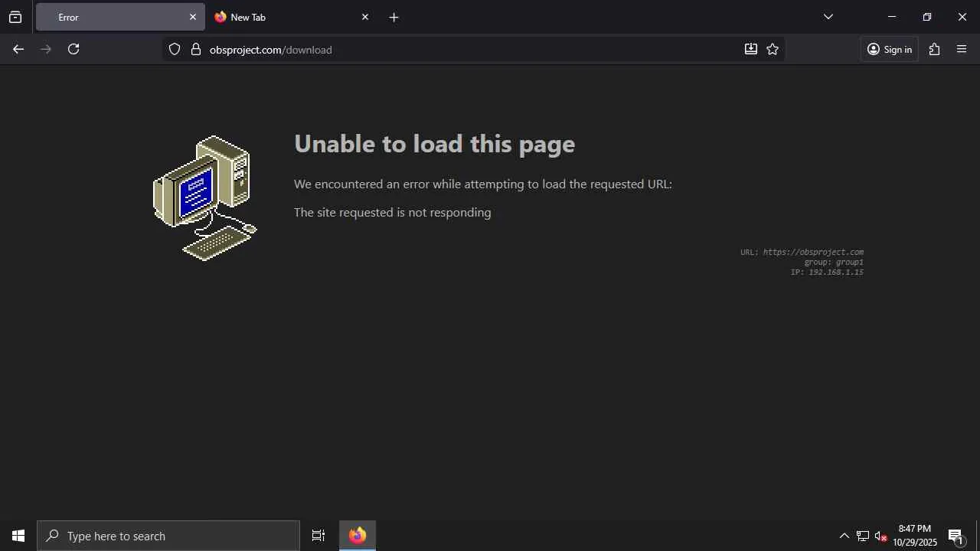980x551 pixels.
Task: Expand the list all tabs dropdown
Action: [x=828, y=17]
